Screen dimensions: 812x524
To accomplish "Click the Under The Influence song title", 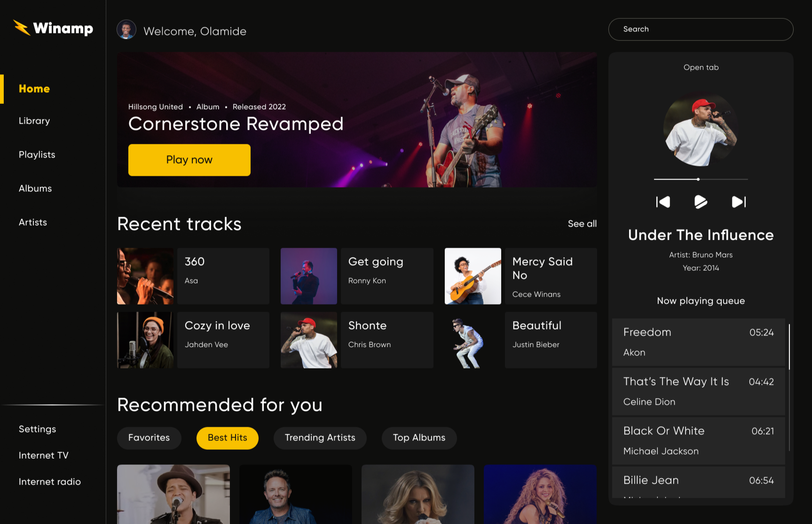I will (x=701, y=235).
